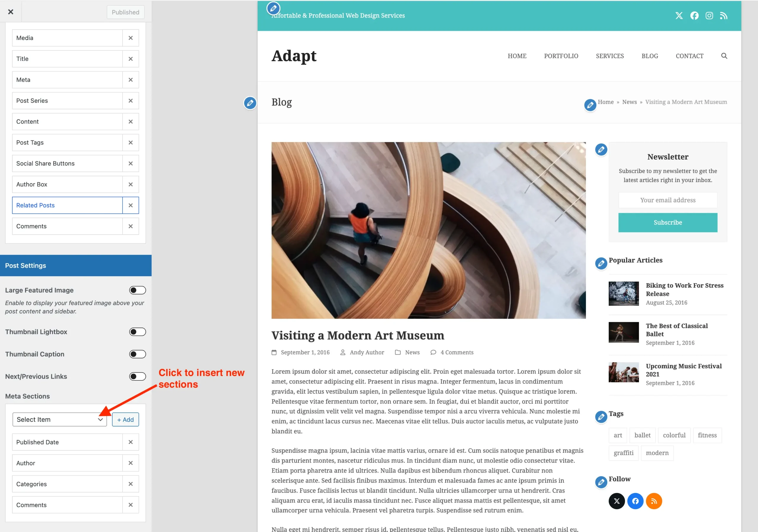Select the Author Box section item

pyautogui.click(x=67, y=184)
